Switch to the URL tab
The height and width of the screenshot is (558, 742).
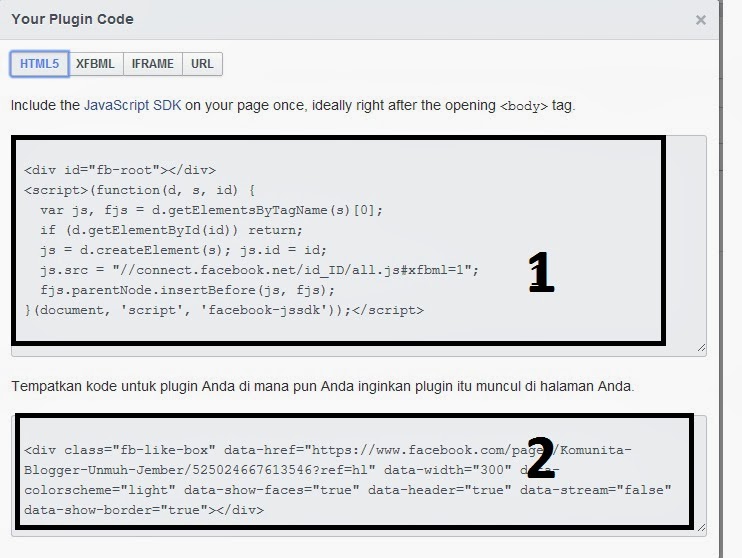pyautogui.click(x=202, y=64)
